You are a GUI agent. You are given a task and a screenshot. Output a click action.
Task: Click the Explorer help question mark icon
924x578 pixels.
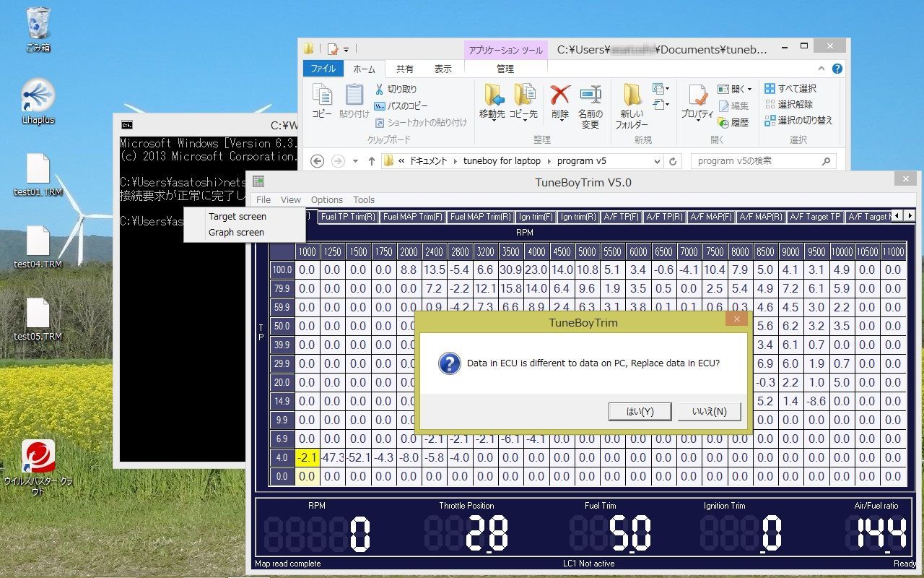click(x=837, y=69)
